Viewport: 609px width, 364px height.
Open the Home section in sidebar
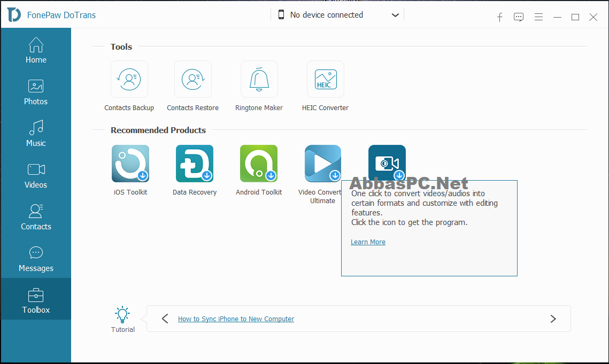coord(36,50)
